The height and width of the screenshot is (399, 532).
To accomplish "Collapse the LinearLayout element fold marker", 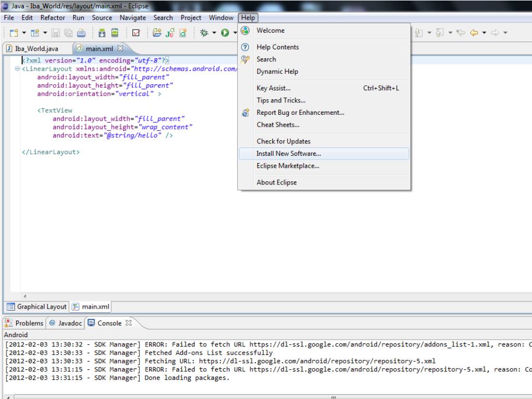I will 17,69.
